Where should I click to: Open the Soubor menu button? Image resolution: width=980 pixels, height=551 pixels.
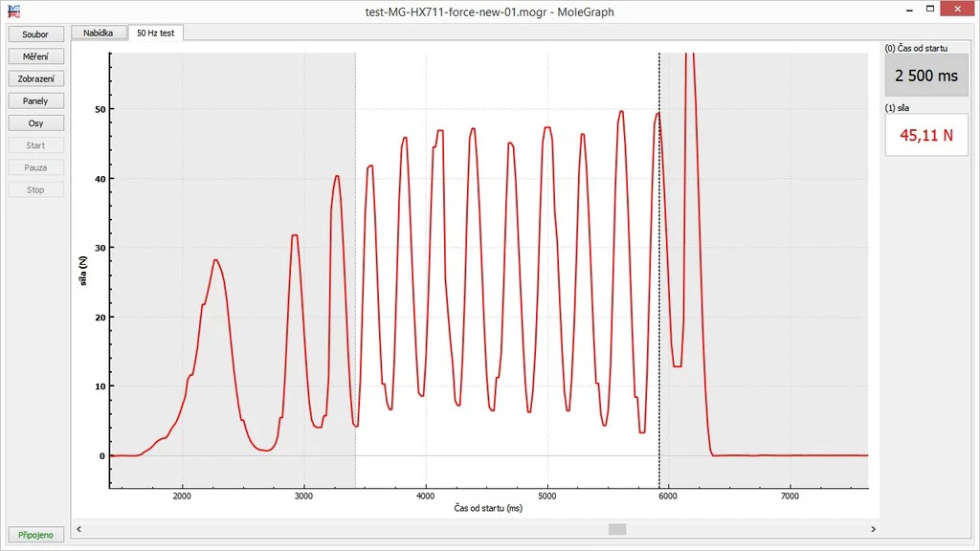pos(35,34)
